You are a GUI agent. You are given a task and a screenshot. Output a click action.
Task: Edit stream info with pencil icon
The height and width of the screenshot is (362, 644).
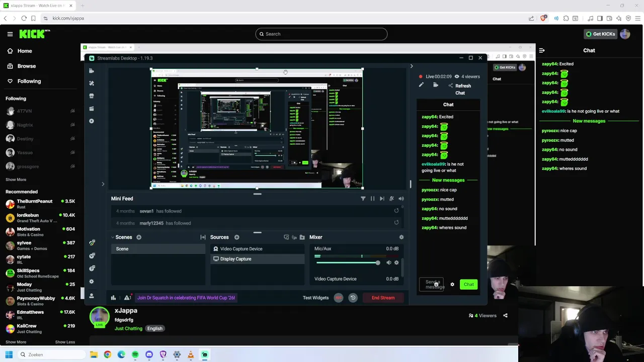pyautogui.click(x=421, y=85)
